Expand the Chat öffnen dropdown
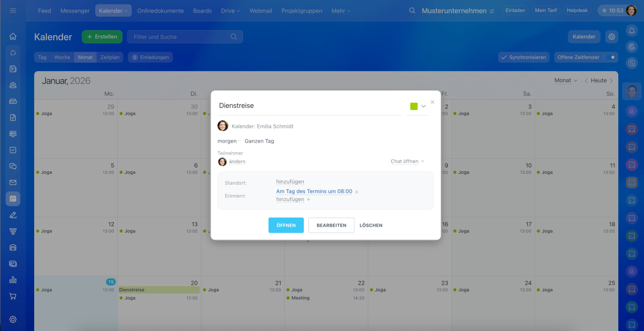The height and width of the screenshot is (331, 644). 408,161
